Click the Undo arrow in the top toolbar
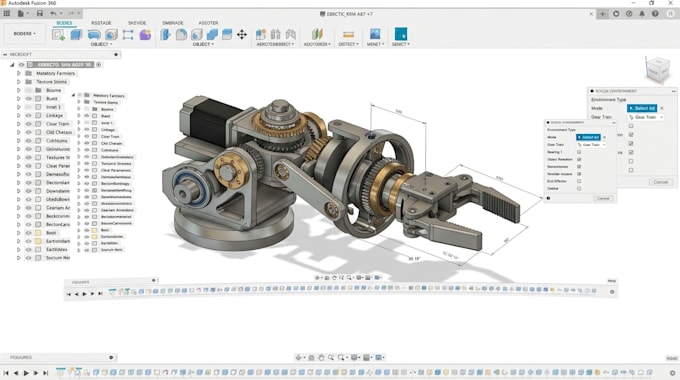The image size is (680, 380). coord(53,13)
